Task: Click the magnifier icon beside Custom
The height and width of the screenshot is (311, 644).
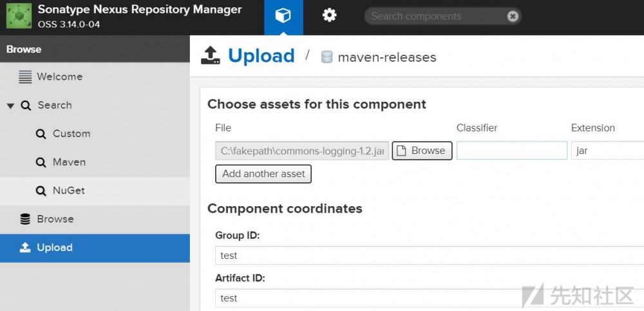Action: pyautogui.click(x=41, y=134)
